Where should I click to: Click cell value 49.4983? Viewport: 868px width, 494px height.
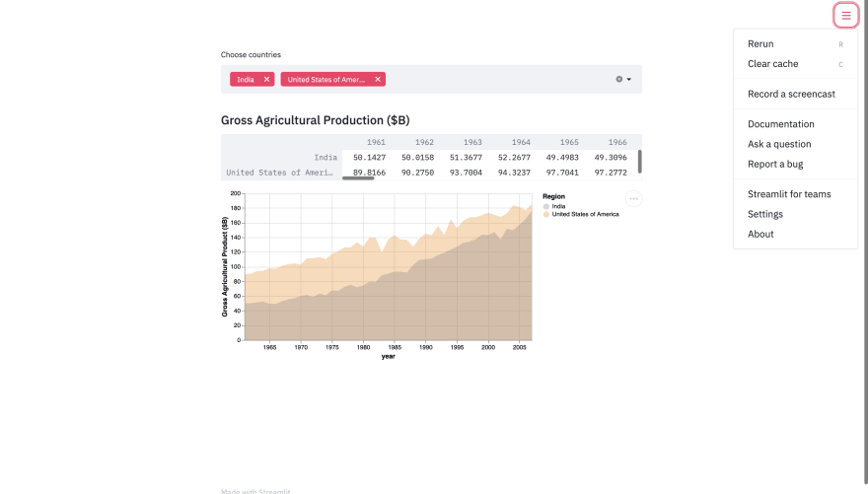[x=562, y=157]
